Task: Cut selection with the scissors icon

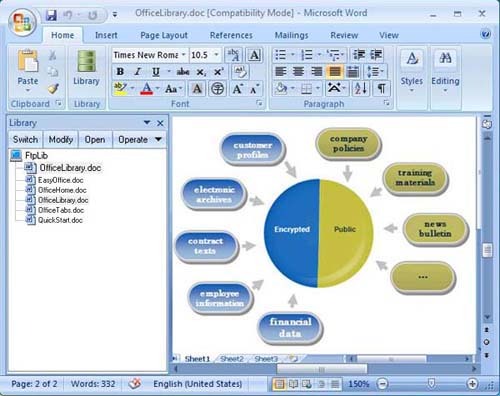Action: tap(53, 55)
